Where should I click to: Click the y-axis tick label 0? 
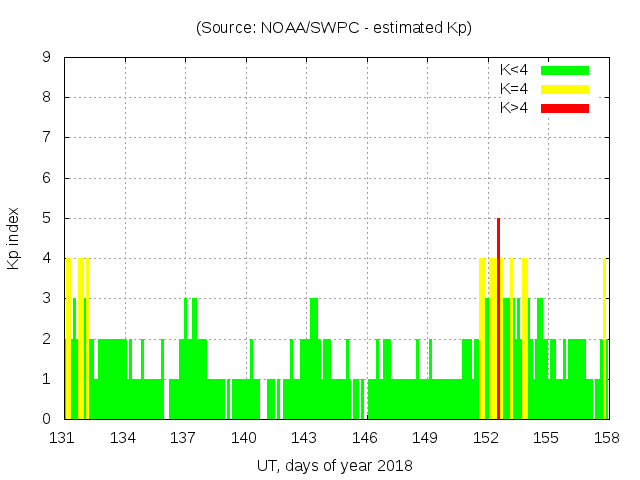click(47, 419)
